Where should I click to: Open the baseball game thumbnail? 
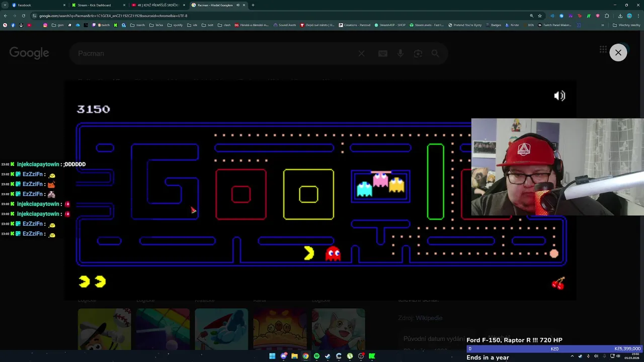tap(104, 329)
